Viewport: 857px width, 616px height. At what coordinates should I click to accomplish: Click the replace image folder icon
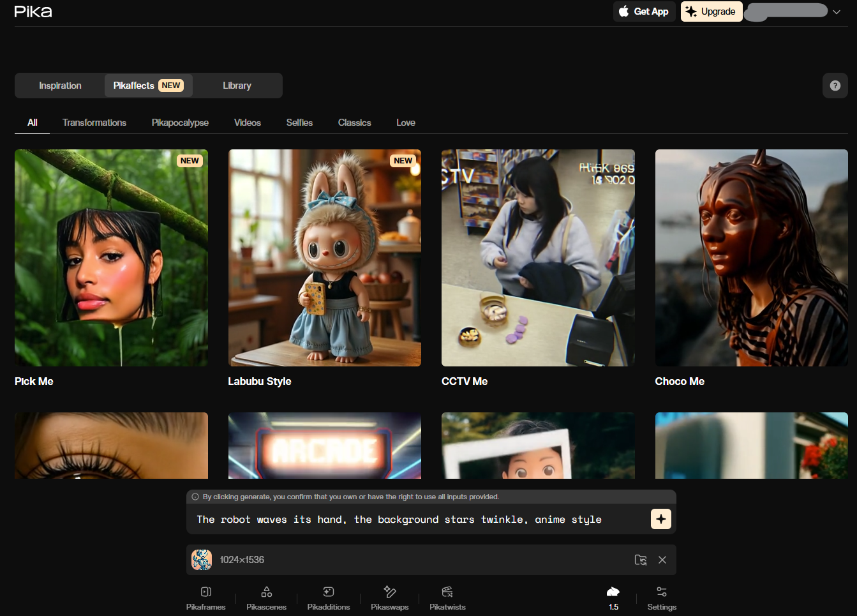pyautogui.click(x=641, y=560)
